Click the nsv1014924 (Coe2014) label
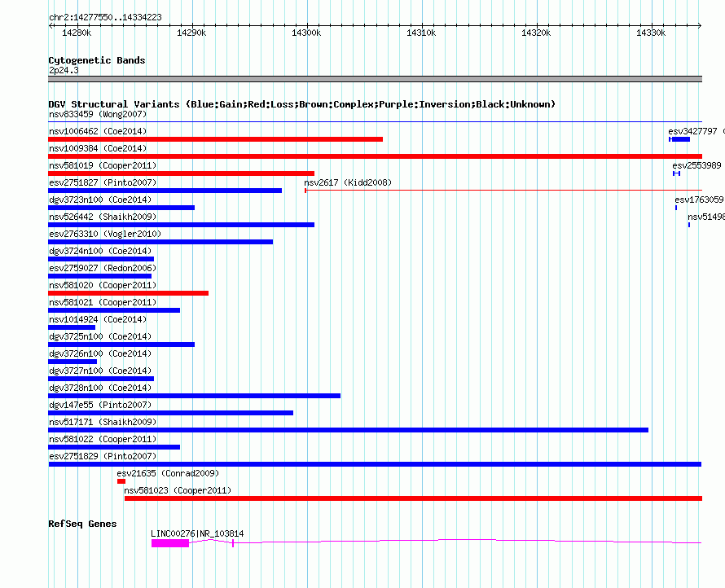Viewport: 725px width, 588px height. [98, 319]
